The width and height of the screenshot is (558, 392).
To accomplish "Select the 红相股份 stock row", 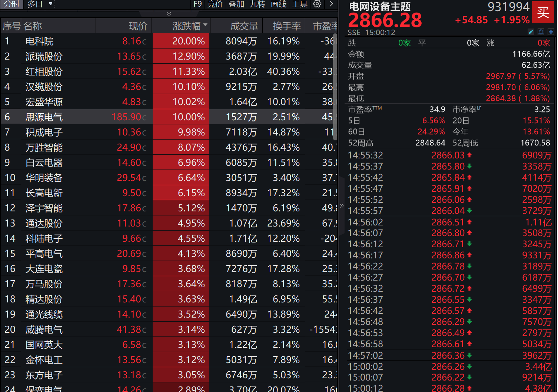I will (169, 71).
